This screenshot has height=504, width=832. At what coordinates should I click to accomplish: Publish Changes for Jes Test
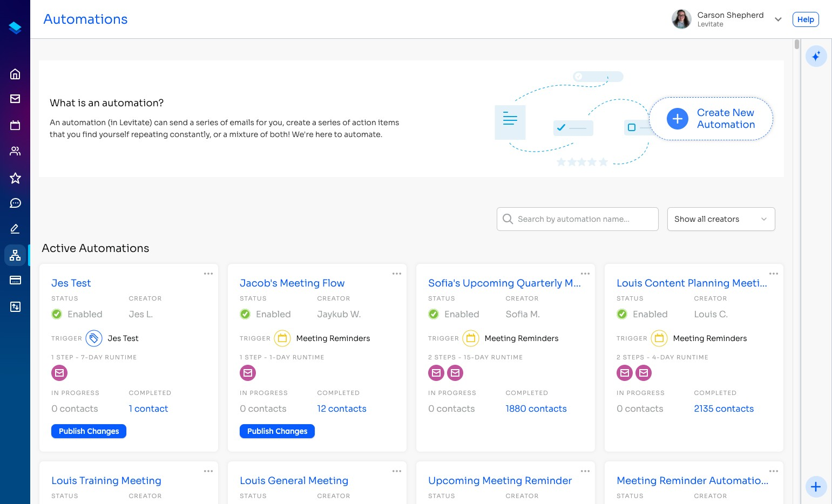[89, 431]
